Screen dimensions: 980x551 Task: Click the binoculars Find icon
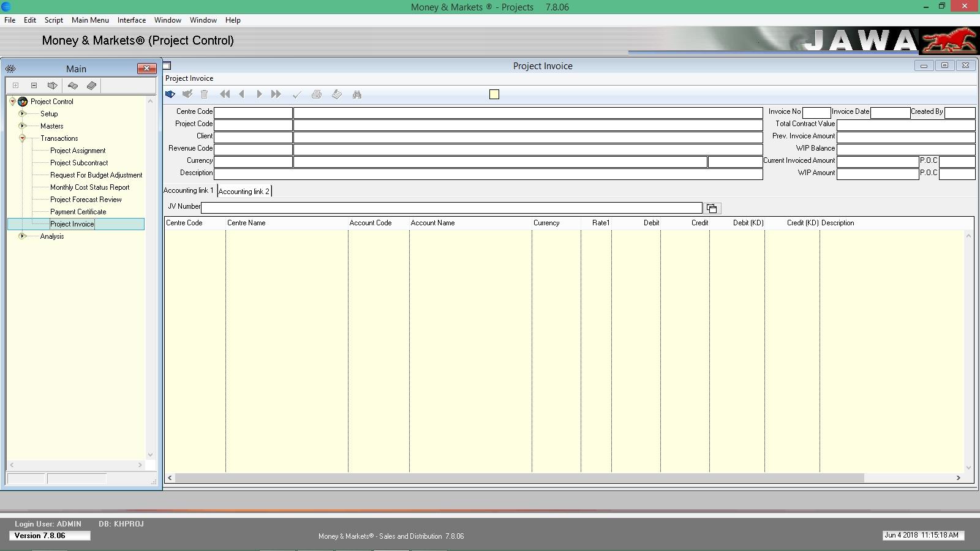[357, 94]
